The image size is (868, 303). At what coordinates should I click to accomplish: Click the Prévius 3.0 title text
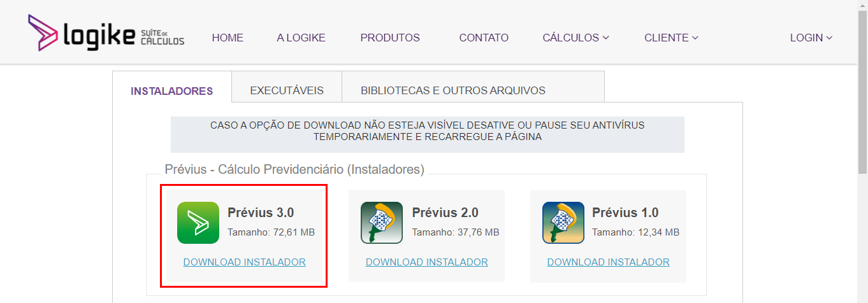[x=261, y=213]
